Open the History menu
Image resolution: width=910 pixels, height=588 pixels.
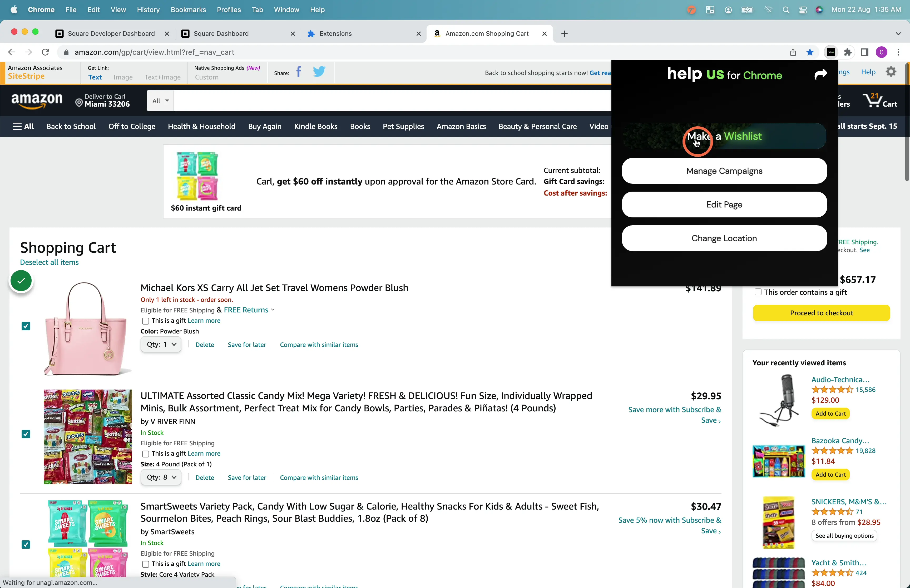148,9
